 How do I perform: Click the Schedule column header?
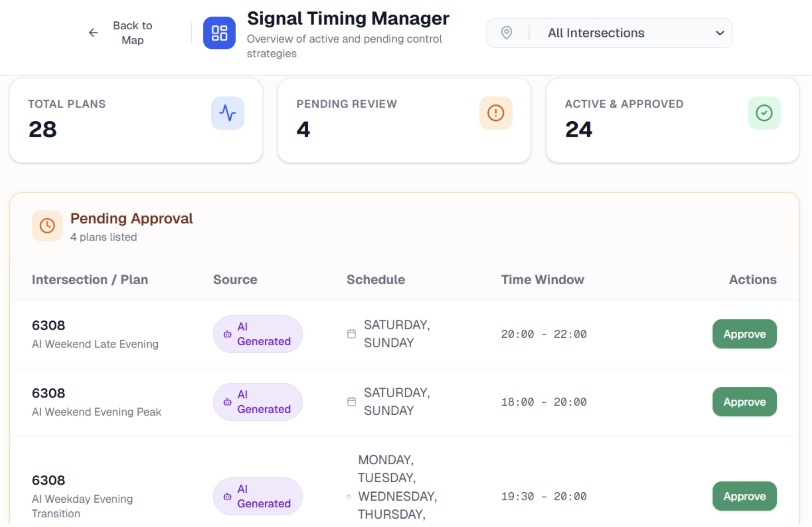[376, 280]
